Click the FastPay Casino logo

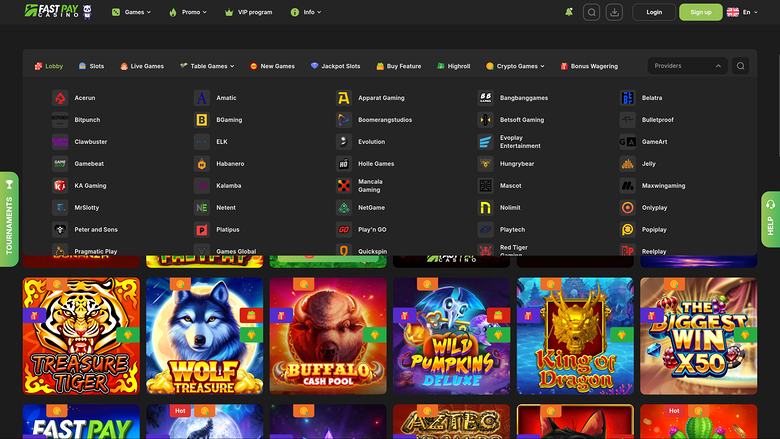58,11
